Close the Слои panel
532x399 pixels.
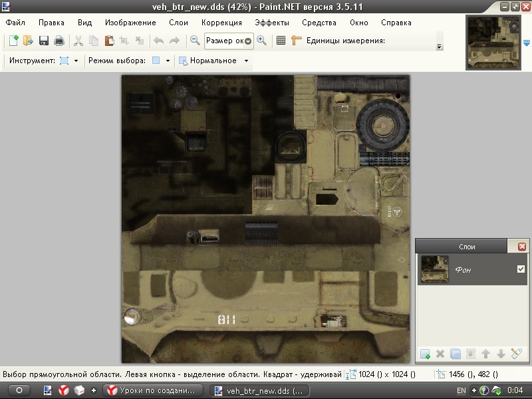[x=521, y=246]
